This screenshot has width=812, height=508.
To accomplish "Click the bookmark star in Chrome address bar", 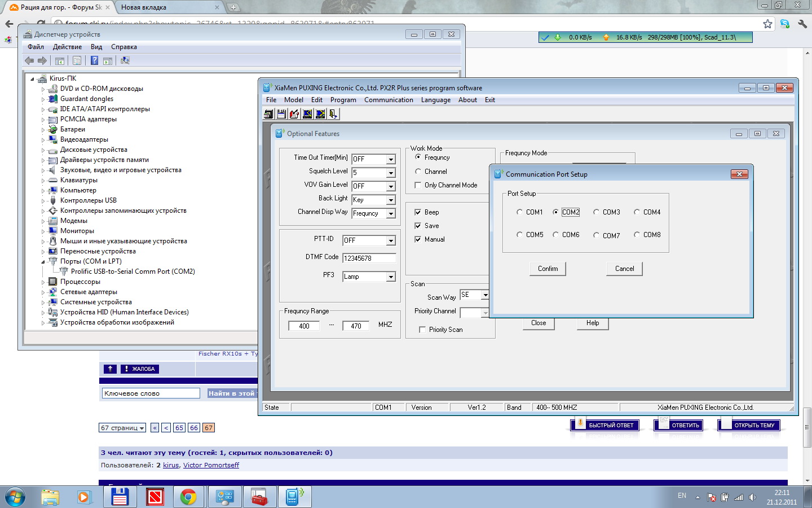I will coord(767,24).
